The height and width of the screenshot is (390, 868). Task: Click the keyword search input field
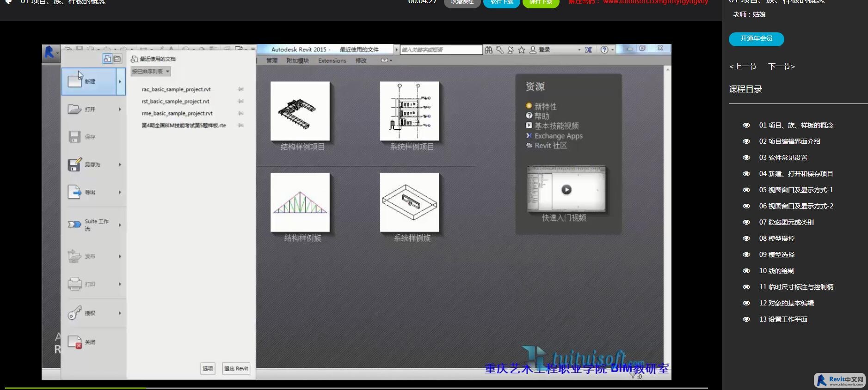441,49
